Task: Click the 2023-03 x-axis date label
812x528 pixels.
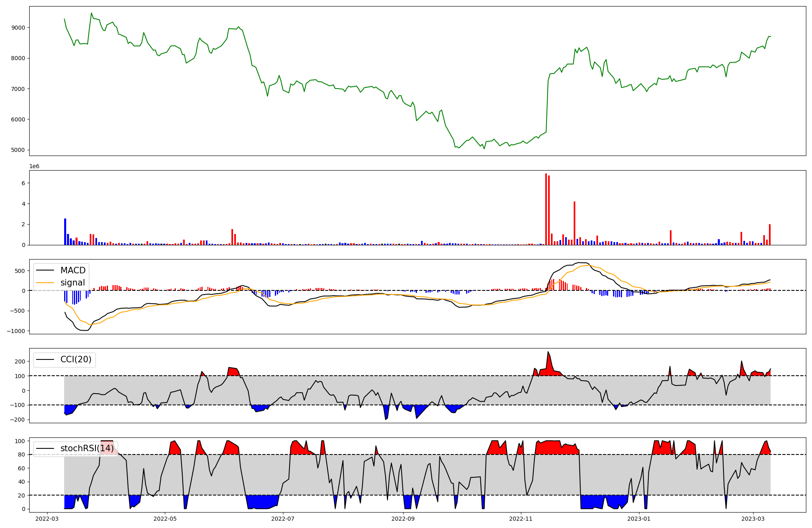Action: (753, 519)
